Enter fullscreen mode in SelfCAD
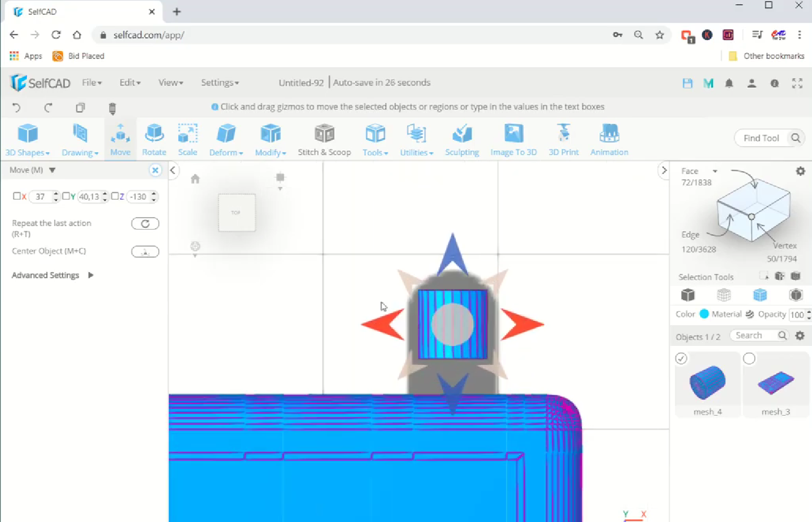 (x=797, y=83)
